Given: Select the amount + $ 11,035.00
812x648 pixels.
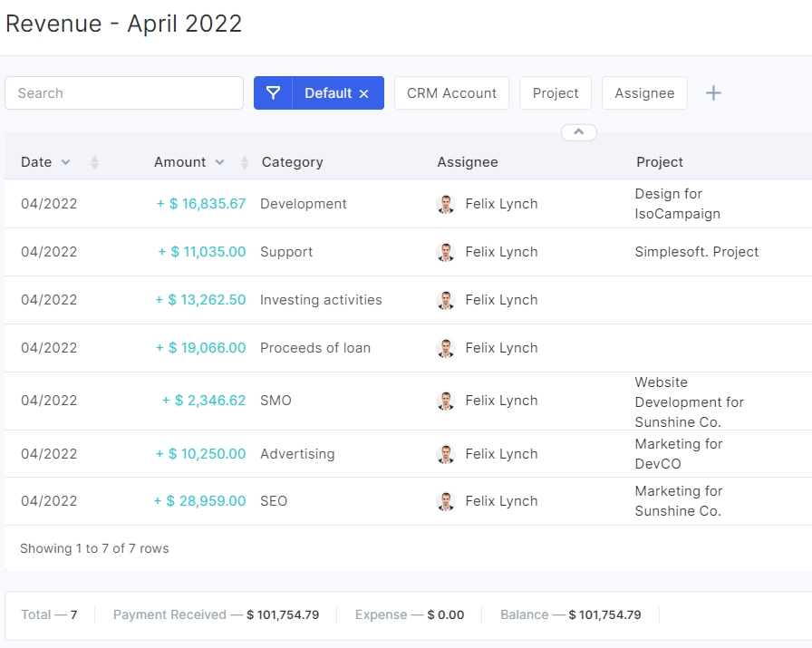Looking at the screenshot, I should click(x=201, y=252).
